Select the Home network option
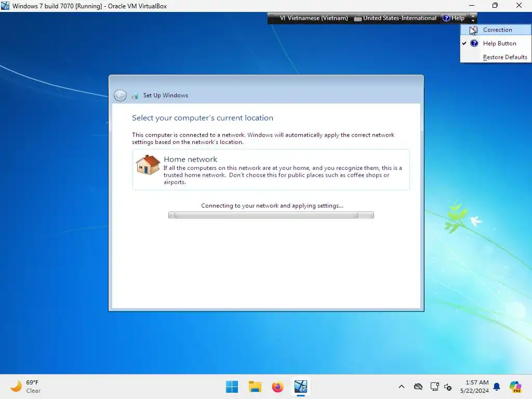The width and height of the screenshot is (532, 399). (x=271, y=170)
